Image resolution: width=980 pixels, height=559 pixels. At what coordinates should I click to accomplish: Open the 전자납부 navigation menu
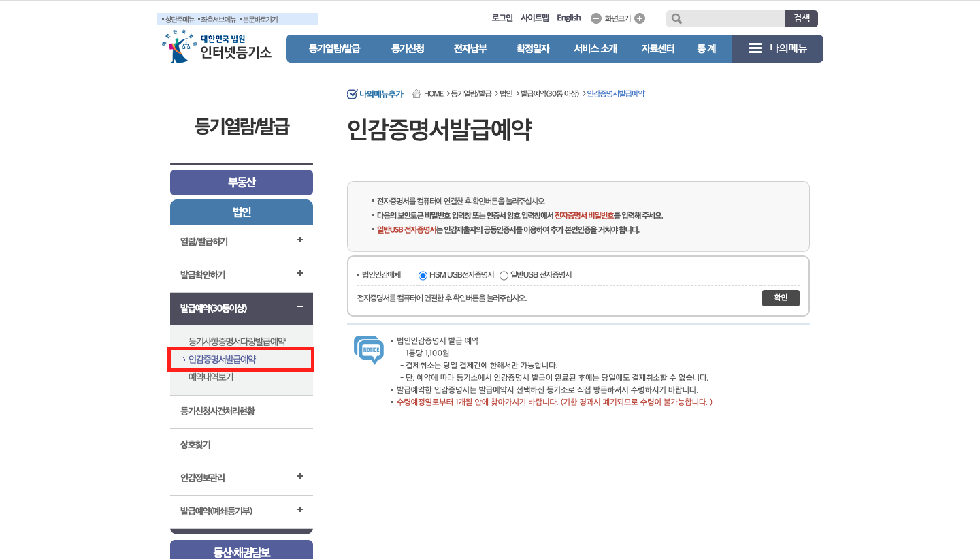click(470, 48)
